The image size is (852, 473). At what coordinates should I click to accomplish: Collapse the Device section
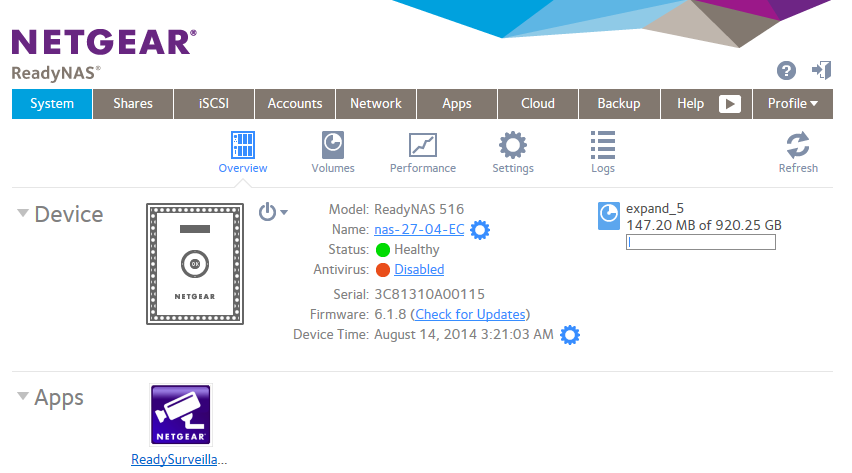(23, 213)
